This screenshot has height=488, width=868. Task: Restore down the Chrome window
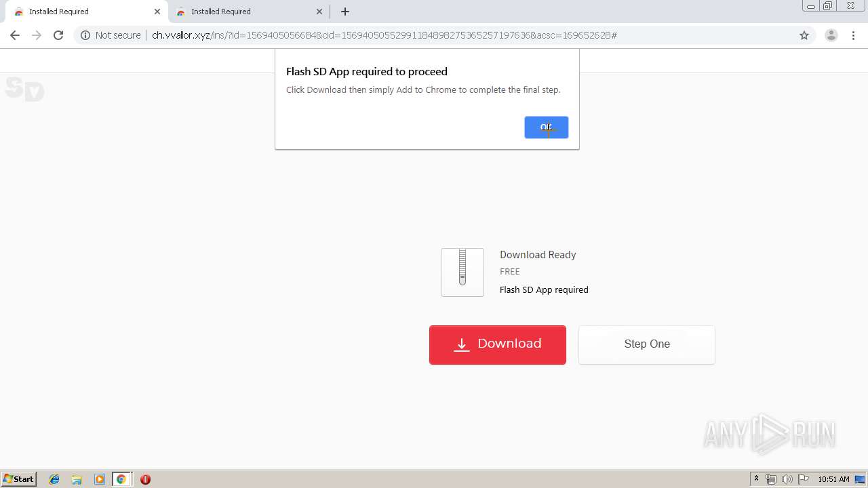click(x=828, y=6)
